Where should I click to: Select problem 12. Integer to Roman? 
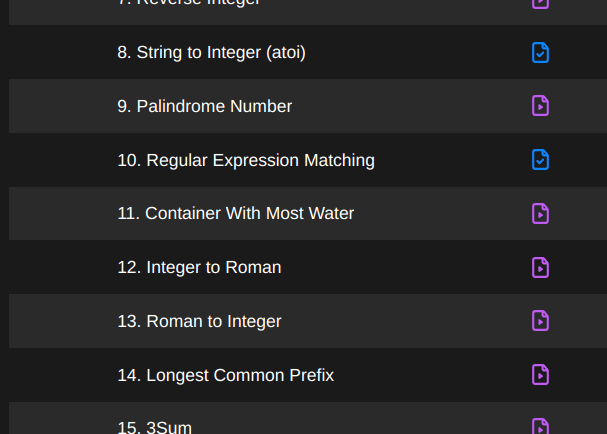pyautogui.click(x=199, y=267)
